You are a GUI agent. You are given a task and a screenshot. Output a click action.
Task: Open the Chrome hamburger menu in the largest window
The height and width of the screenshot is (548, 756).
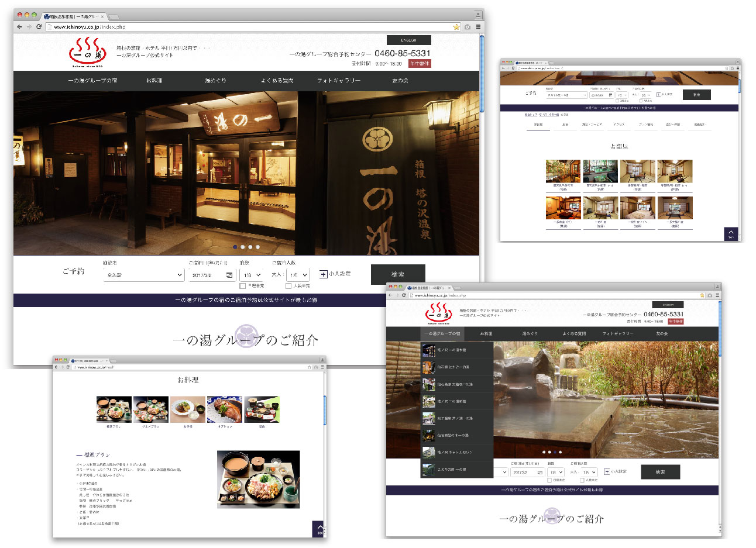pos(478,27)
